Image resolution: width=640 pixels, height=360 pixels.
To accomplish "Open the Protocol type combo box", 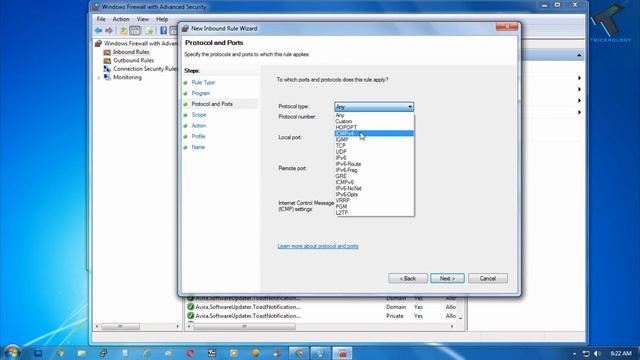I will 374,107.
